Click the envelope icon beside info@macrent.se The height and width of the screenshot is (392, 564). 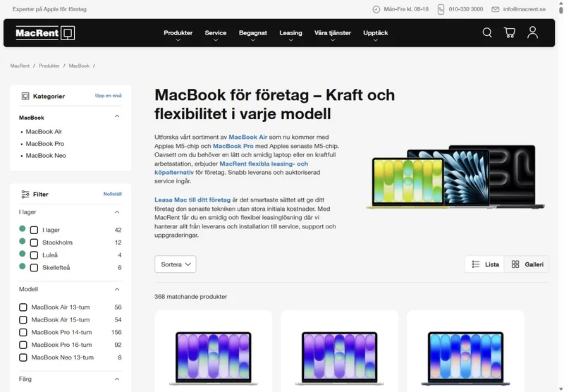point(496,9)
